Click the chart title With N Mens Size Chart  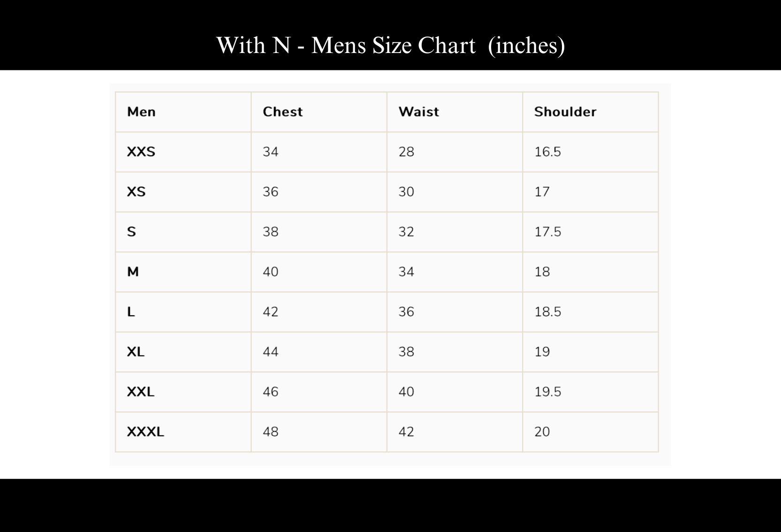(x=390, y=46)
